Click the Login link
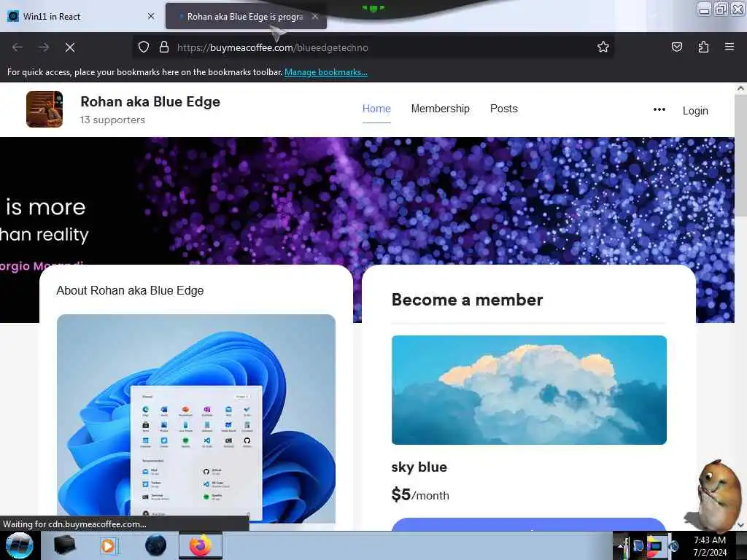 pos(695,111)
